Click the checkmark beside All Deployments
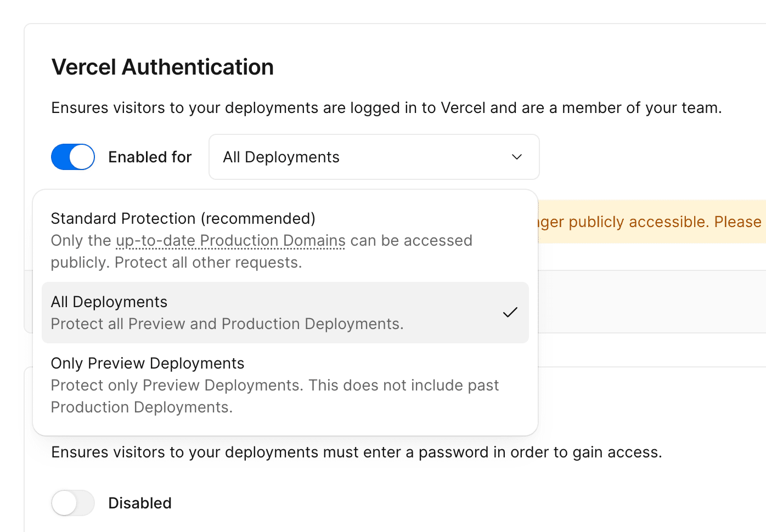766x532 pixels. click(x=510, y=312)
